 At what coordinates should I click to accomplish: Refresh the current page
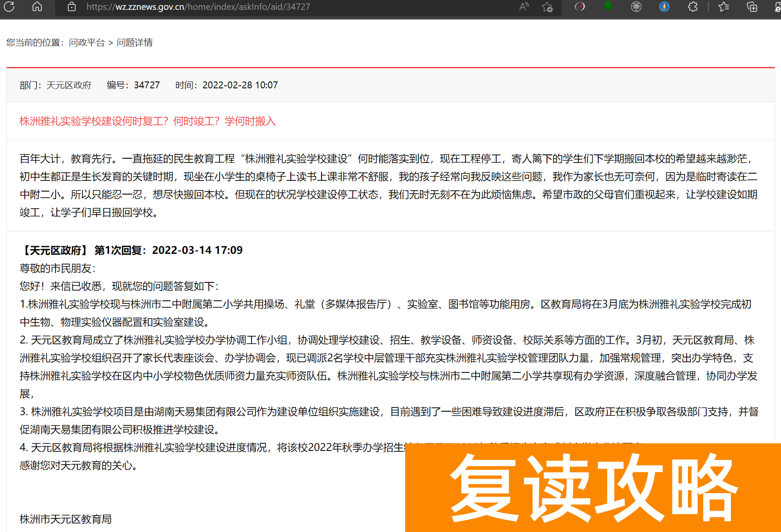tap(9, 6)
